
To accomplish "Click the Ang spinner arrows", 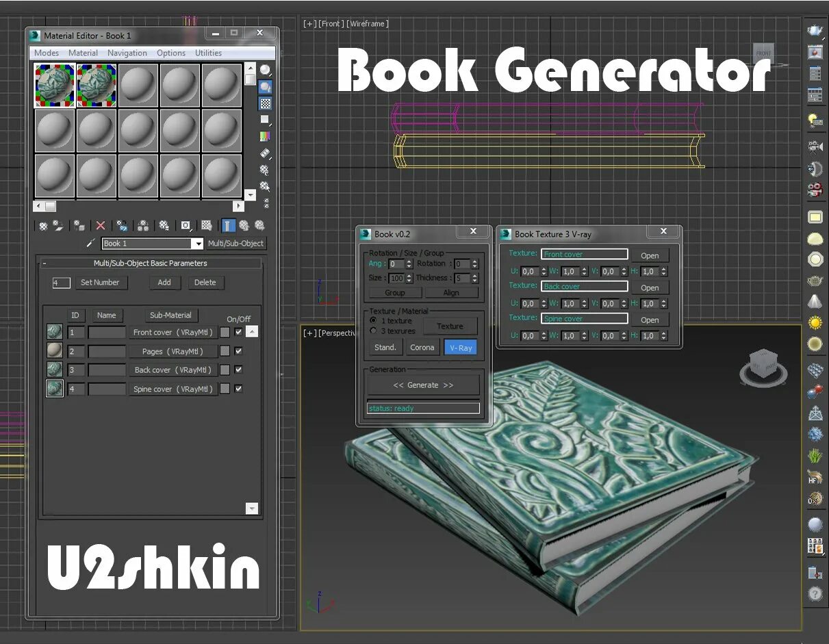I will (x=409, y=263).
